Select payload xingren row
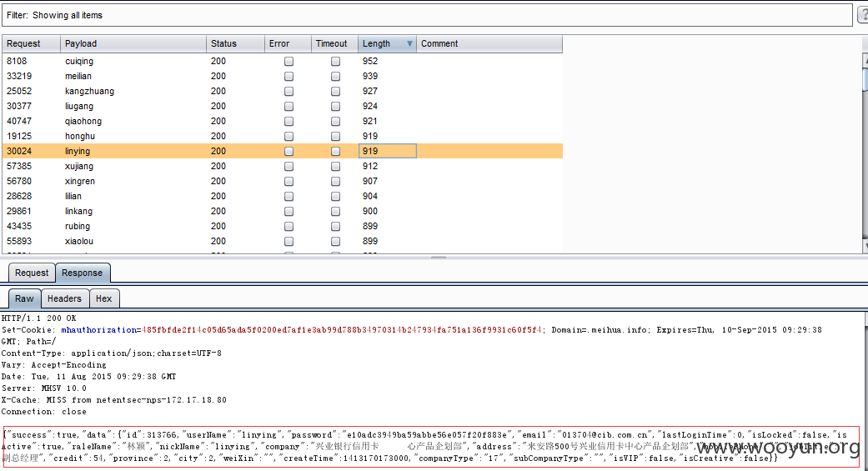Screen dimensions: 868x471 (283, 181)
